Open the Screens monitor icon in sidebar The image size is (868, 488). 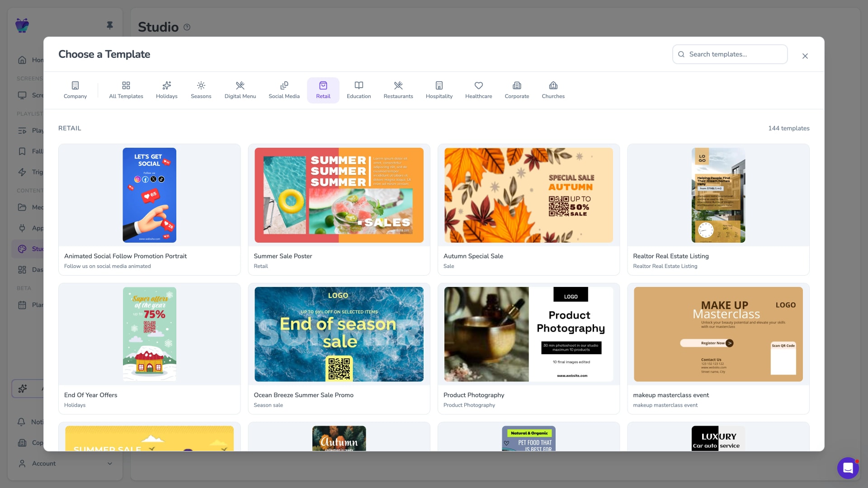22,95
